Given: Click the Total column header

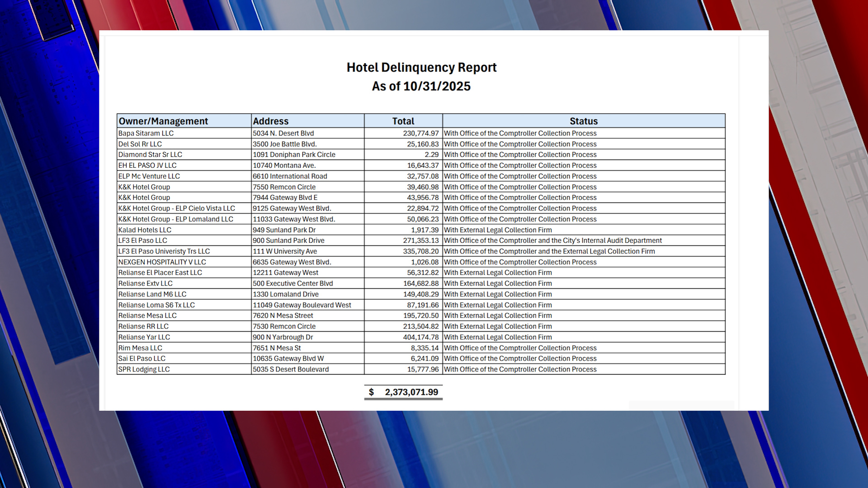Looking at the screenshot, I should click(x=403, y=121).
